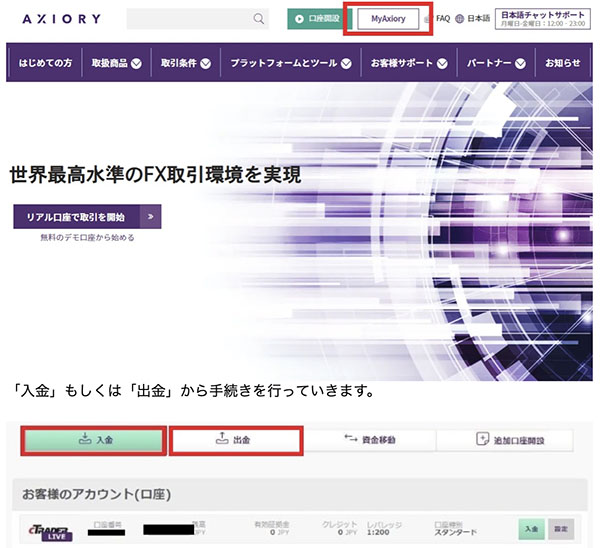Select the 日本語 language option
This screenshot has height=548, width=600.
click(x=478, y=18)
